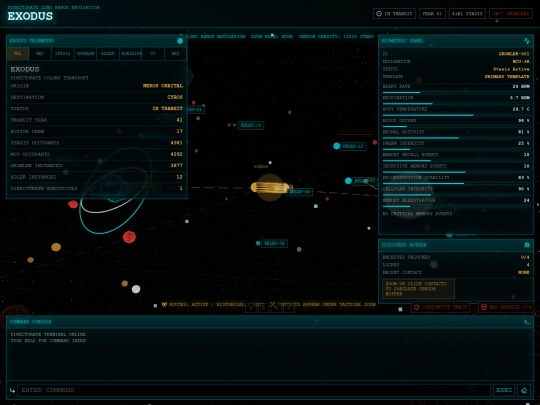Viewport: 540px width, 405px height.
Task: Click the home icon beside EXEC
Action: pyautogui.click(x=524, y=390)
